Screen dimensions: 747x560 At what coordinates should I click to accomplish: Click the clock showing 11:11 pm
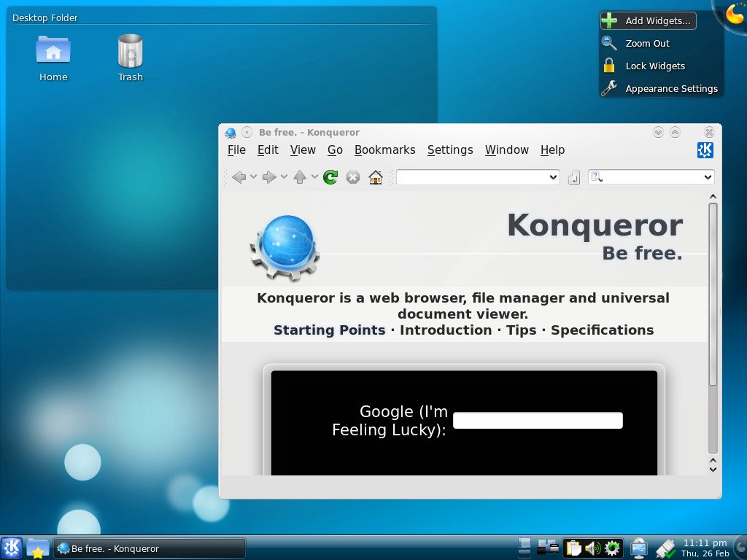(x=705, y=548)
